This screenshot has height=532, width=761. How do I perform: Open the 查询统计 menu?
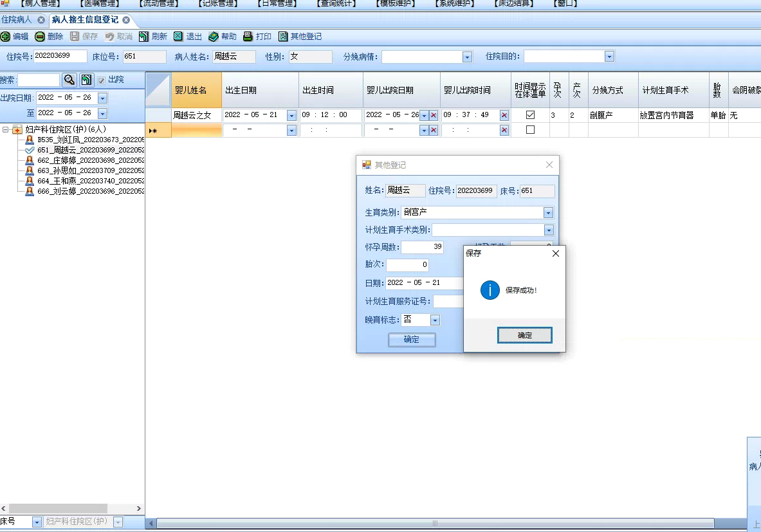[336, 3]
